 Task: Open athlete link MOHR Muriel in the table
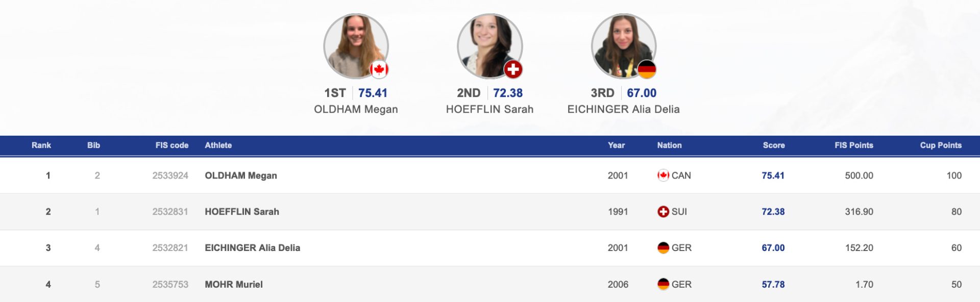coord(234,284)
